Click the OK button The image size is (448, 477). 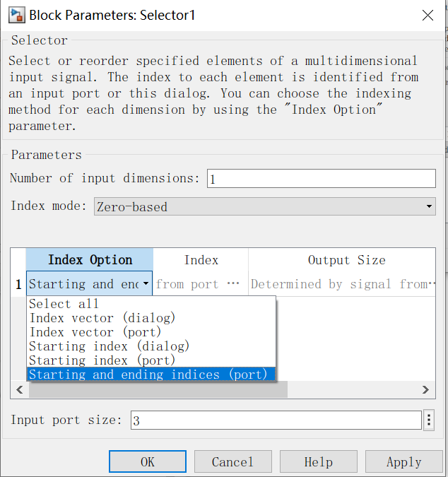pyautogui.click(x=148, y=461)
